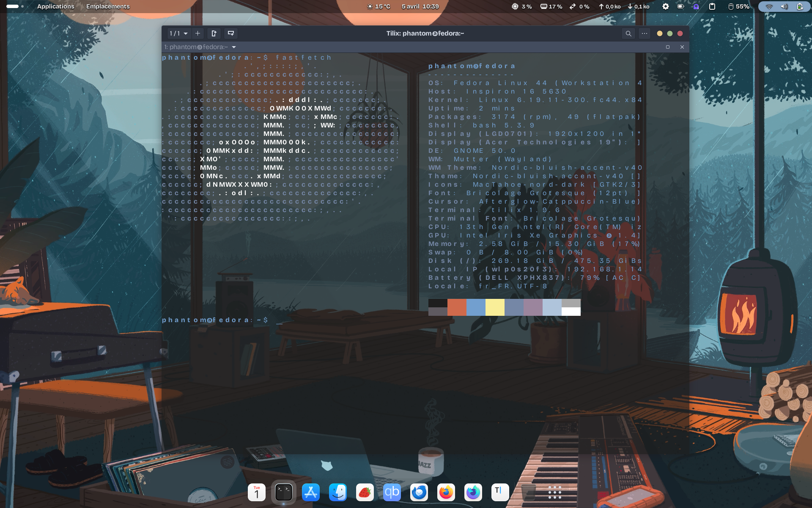Click the light blue palette color block
This screenshot has height=508, width=812.
[x=551, y=307]
